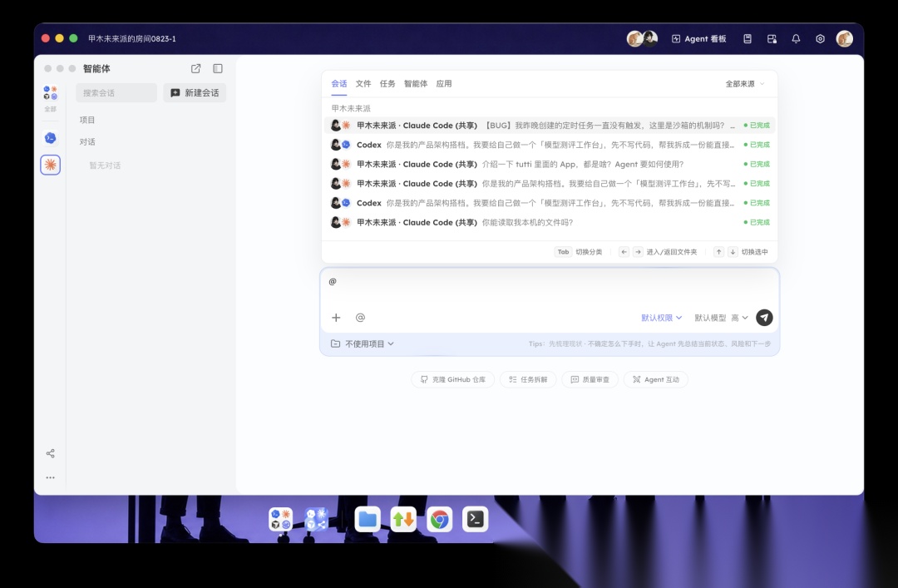The width and height of the screenshot is (898, 588).
Task: Open the Agent 看板 dashboard
Action: coord(698,38)
